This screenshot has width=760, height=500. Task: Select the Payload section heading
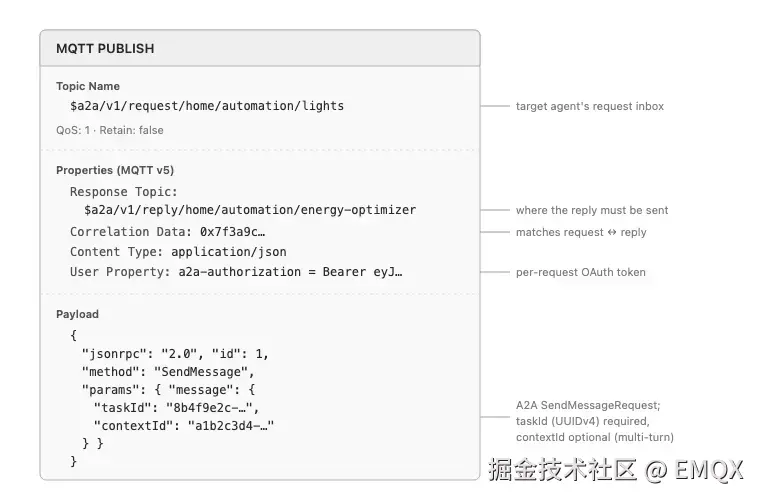point(77,314)
